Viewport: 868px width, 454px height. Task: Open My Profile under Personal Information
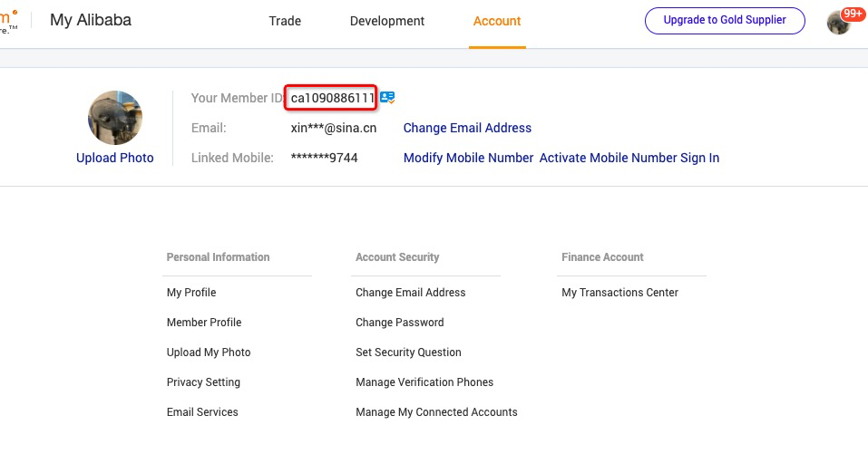(191, 293)
